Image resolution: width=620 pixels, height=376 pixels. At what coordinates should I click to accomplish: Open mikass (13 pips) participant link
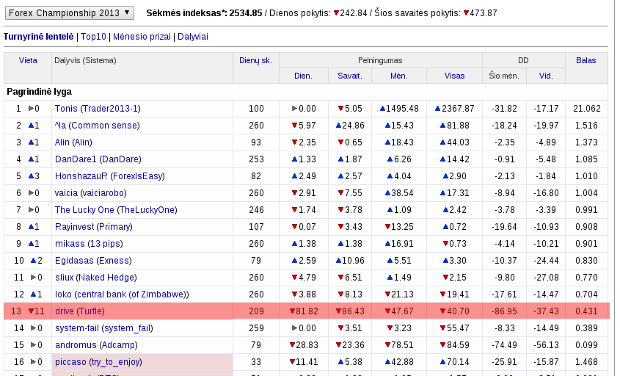(89, 244)
